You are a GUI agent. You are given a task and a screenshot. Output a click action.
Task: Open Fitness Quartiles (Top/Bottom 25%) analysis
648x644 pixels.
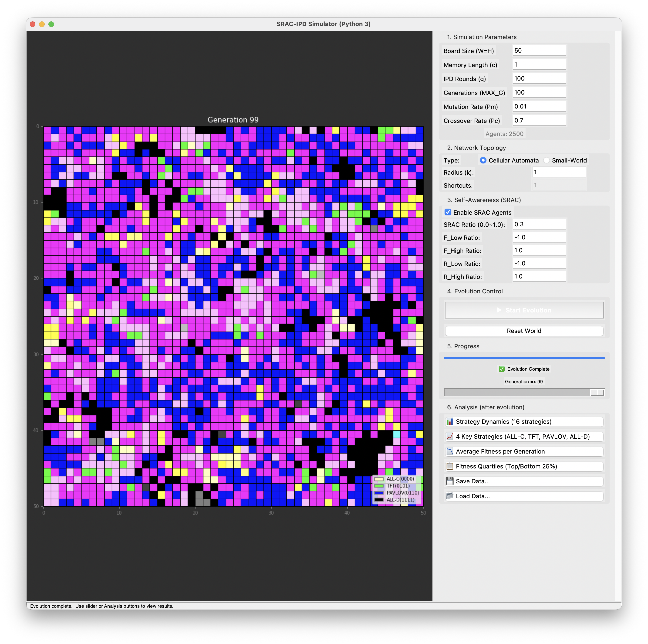tap(524, 466)
